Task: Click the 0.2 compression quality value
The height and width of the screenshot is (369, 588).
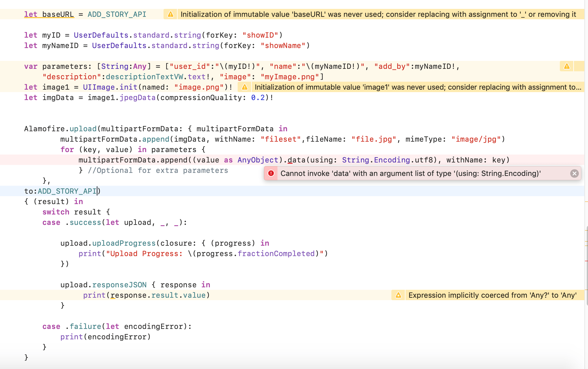Action: pyautogui.click(x=258, y=98)
